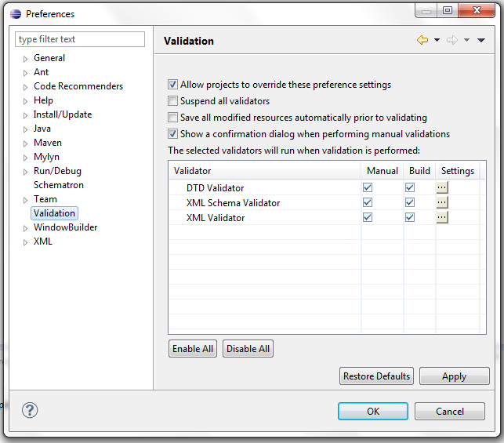Image resolution: width=504 pixels, height=443 pixels.
Task: Click the Settings column header
Action: click(458, 171)
